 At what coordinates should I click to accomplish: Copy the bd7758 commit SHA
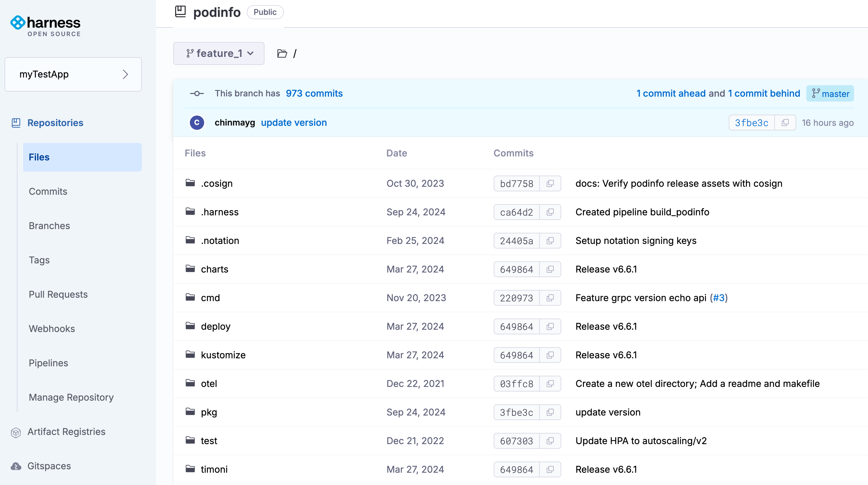550,183
